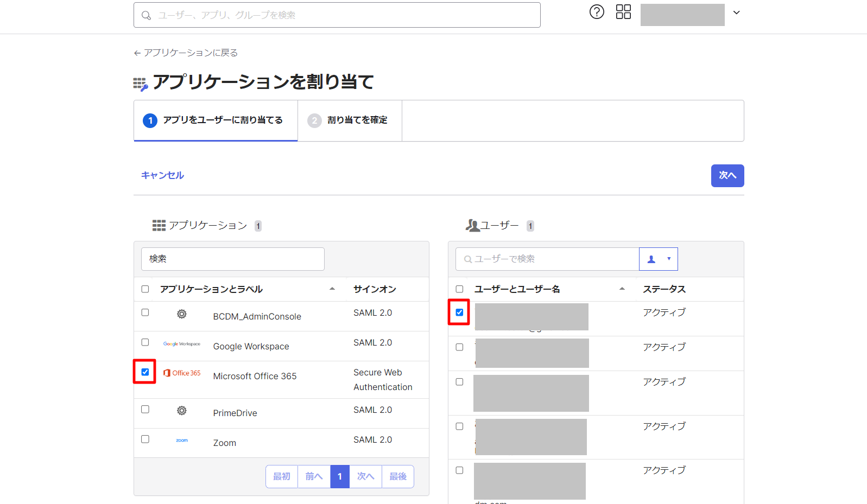Check the Google Workspace checkbox
867x504 pixels.
(145, 342)
